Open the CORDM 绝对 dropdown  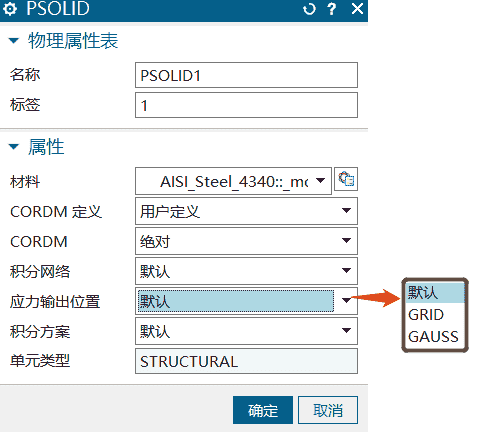coord(246,241)
